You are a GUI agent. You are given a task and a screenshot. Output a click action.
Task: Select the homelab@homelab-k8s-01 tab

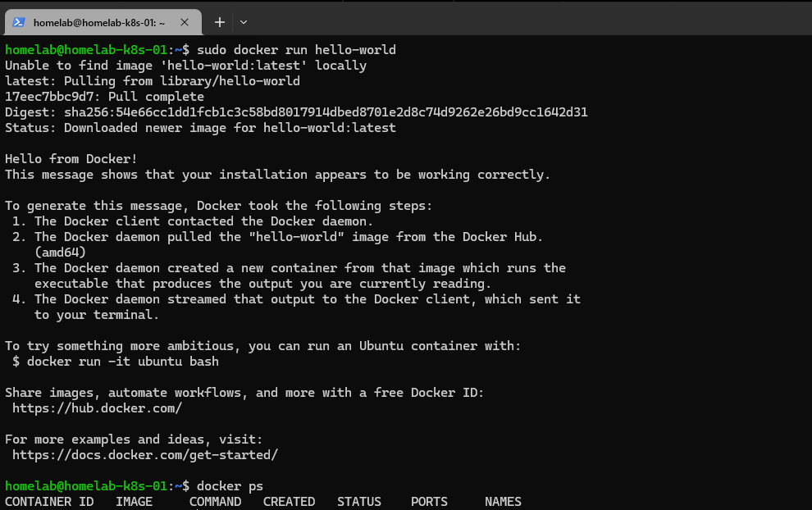click(103, 22)
